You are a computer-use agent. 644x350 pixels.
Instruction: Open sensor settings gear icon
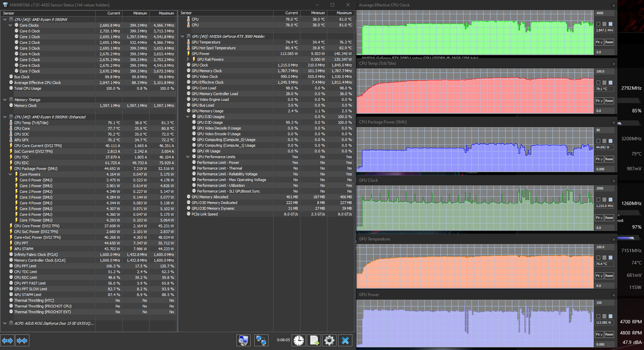329,341
